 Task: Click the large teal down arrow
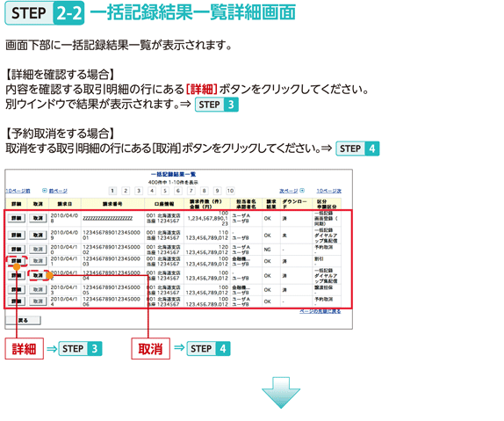[281, 393]
